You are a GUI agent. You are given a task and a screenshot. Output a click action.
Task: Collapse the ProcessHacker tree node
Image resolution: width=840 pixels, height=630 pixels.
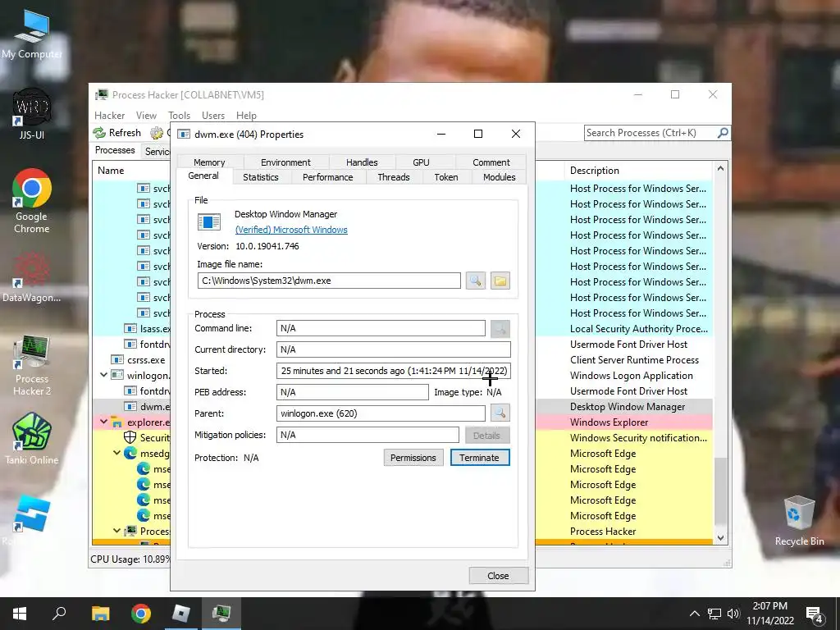pos(116,531)
